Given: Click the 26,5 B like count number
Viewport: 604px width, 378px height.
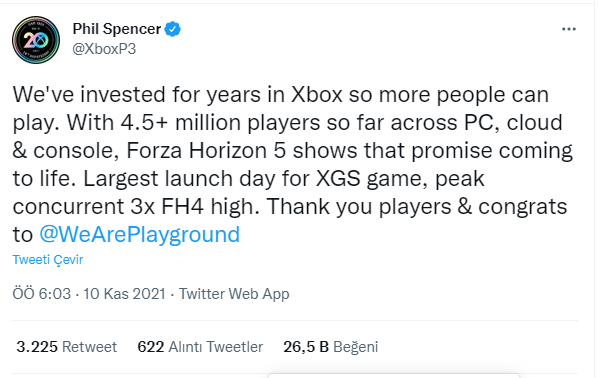Looking at the screenshot, I should [306, 347].
